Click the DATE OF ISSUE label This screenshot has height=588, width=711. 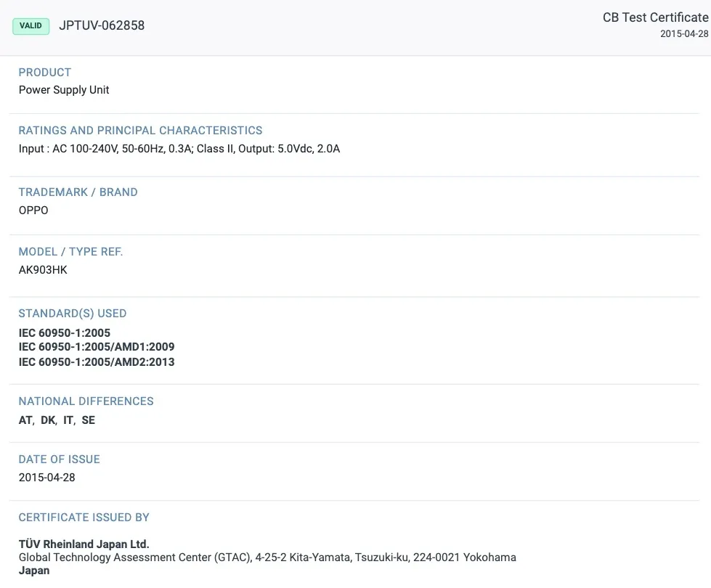click(59, 460)
